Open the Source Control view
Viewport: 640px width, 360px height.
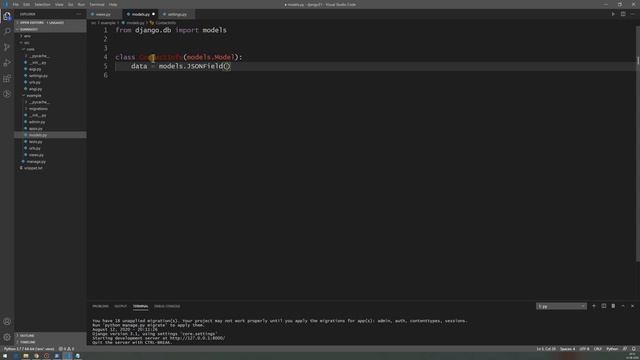point(7,47)
